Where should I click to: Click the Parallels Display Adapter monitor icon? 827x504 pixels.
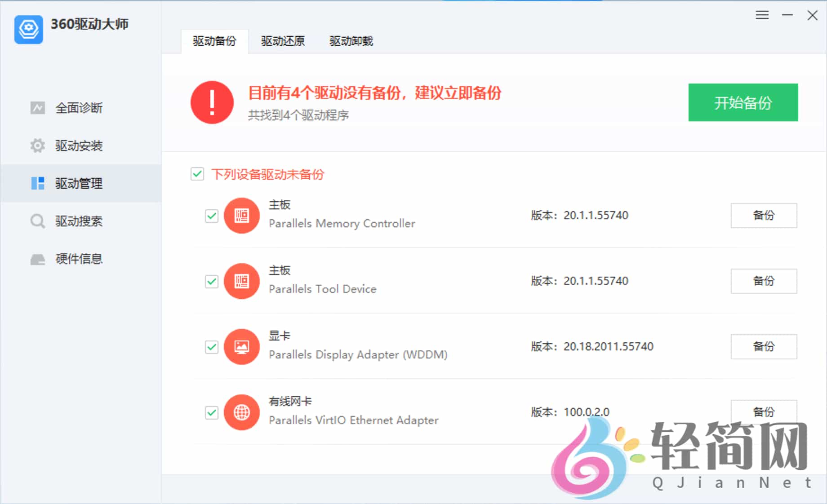pos(242,347)
